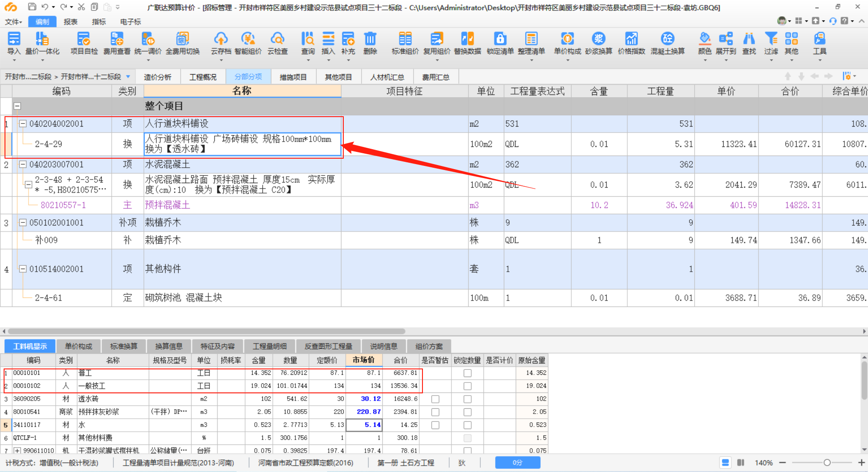The width and height of the screenshot is (868, 472).
Task: Open 云检查 tool
Action: 277,43
